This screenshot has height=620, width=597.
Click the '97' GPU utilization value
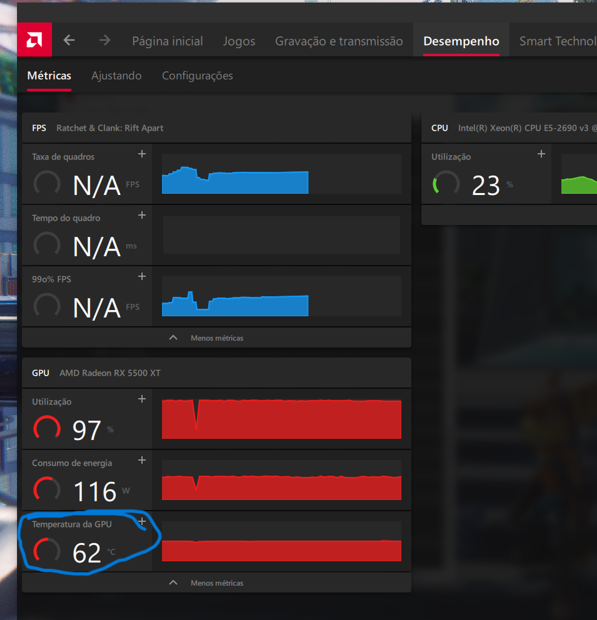[x=87, y=430]
